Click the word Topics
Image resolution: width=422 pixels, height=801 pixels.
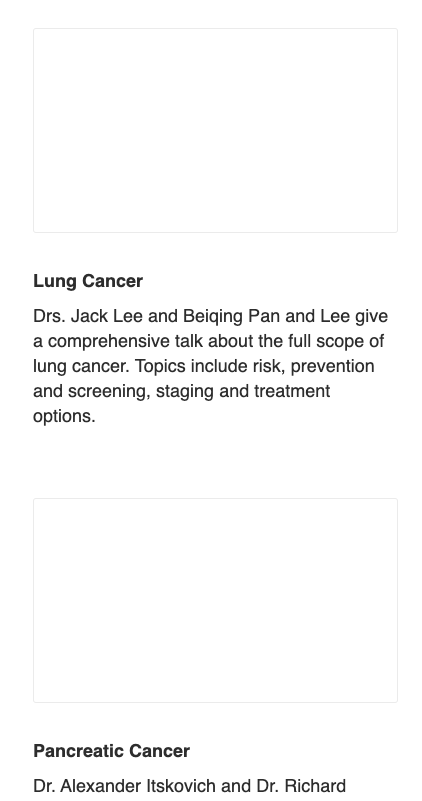point(160,366)
